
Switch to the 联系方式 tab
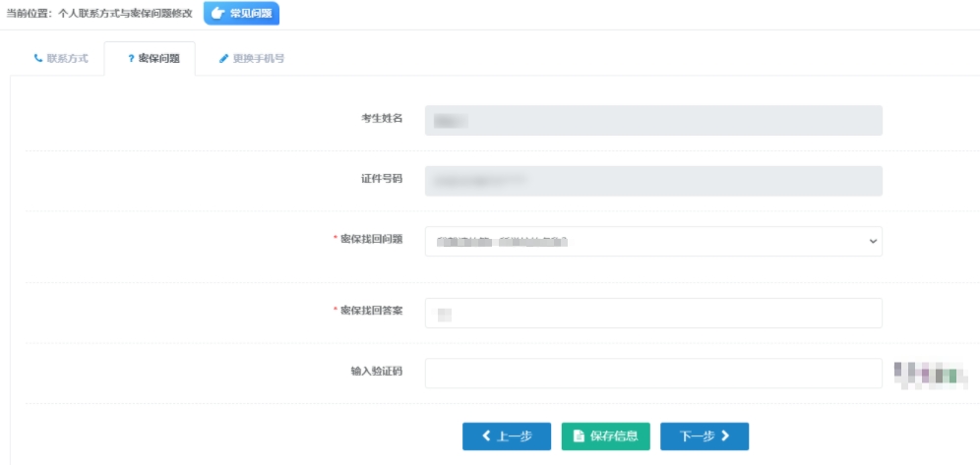click(x=61, y=59)
